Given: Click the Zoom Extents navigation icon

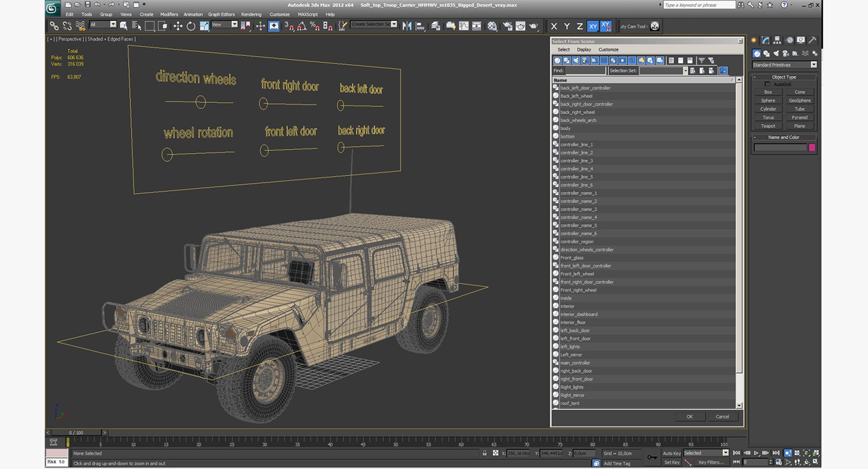Looking at the screenshot, I should pos(807,453).
